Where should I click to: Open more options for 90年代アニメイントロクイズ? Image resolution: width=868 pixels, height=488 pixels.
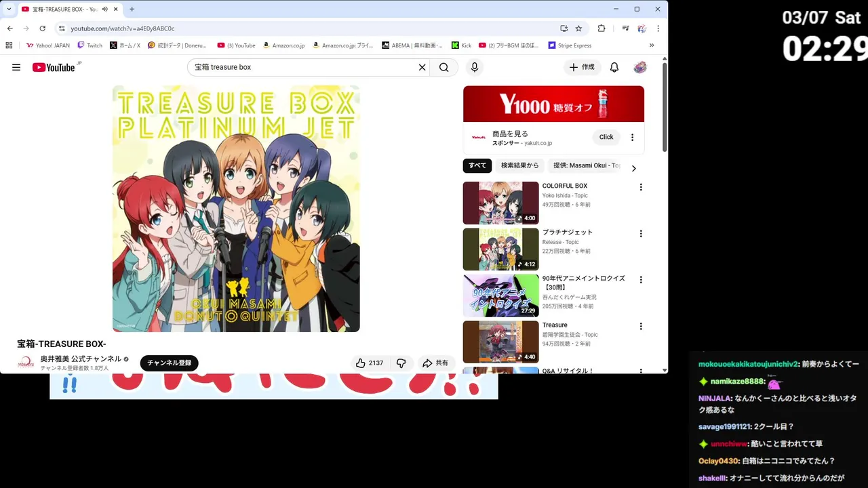pos(641,279)
